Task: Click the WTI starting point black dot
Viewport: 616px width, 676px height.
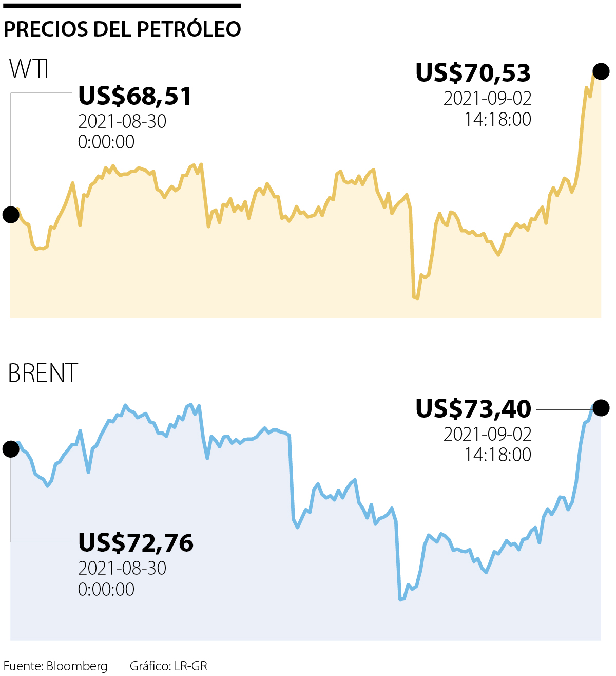Action: tap(11, 214)
